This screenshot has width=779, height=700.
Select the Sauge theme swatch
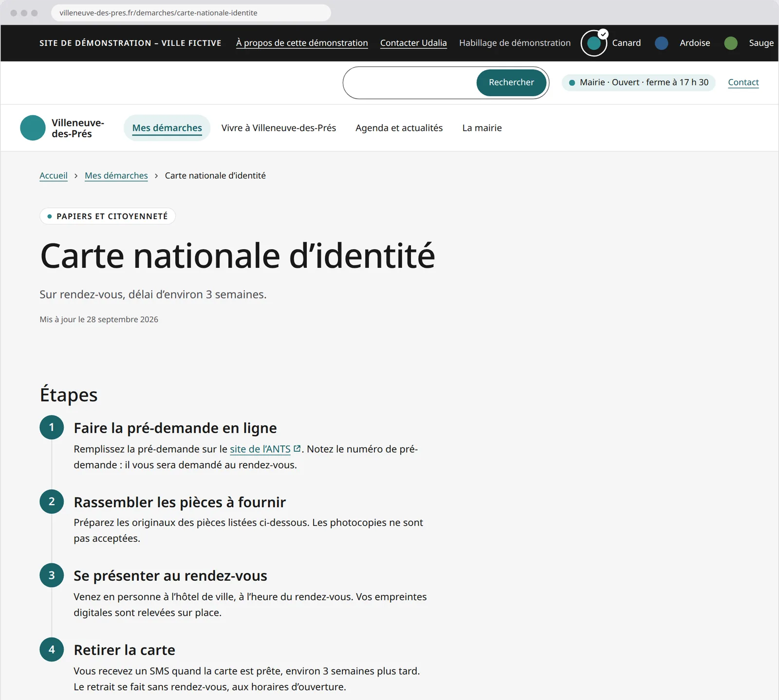(730, 43)
